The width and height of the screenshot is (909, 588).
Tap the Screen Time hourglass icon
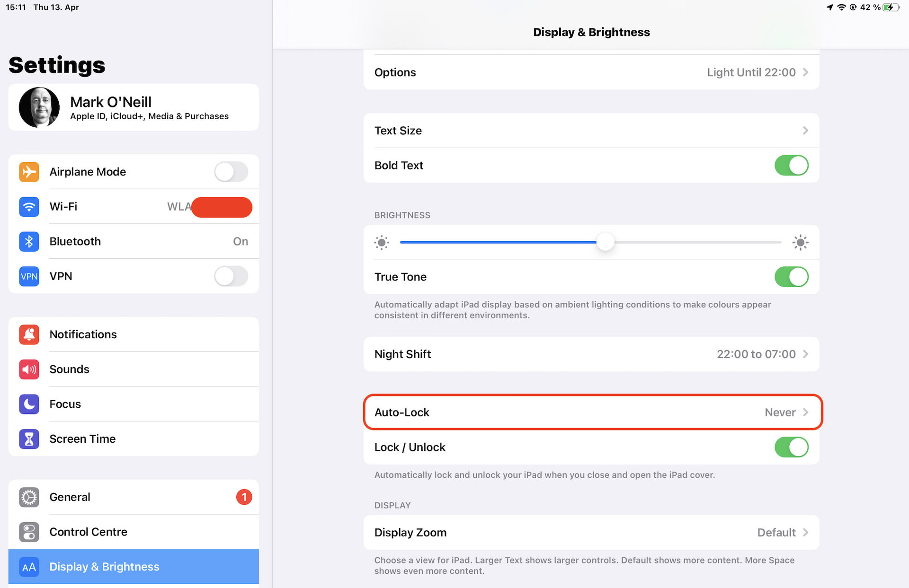(x=29, y=439)
